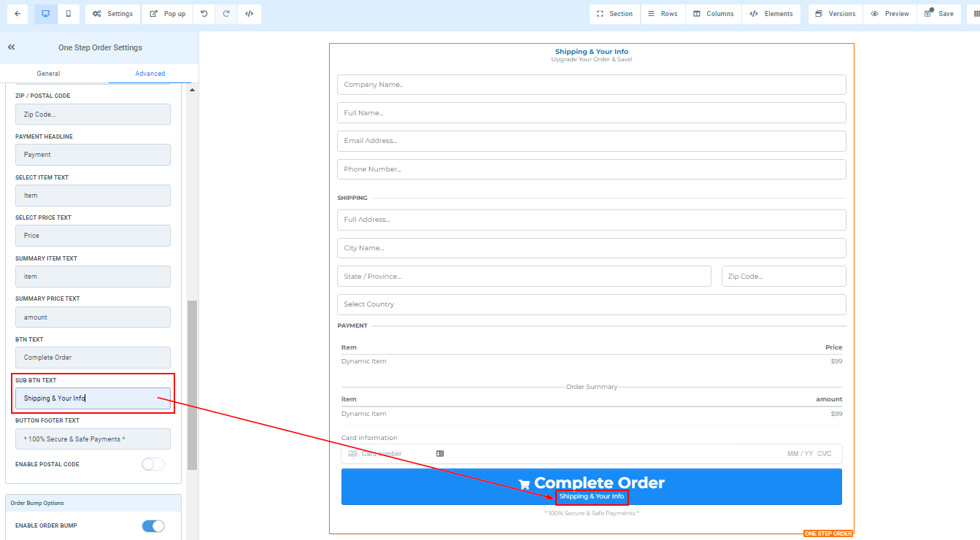Open the Select Country dropdown
Screen dimensions: 980x540
coord(591,304)
